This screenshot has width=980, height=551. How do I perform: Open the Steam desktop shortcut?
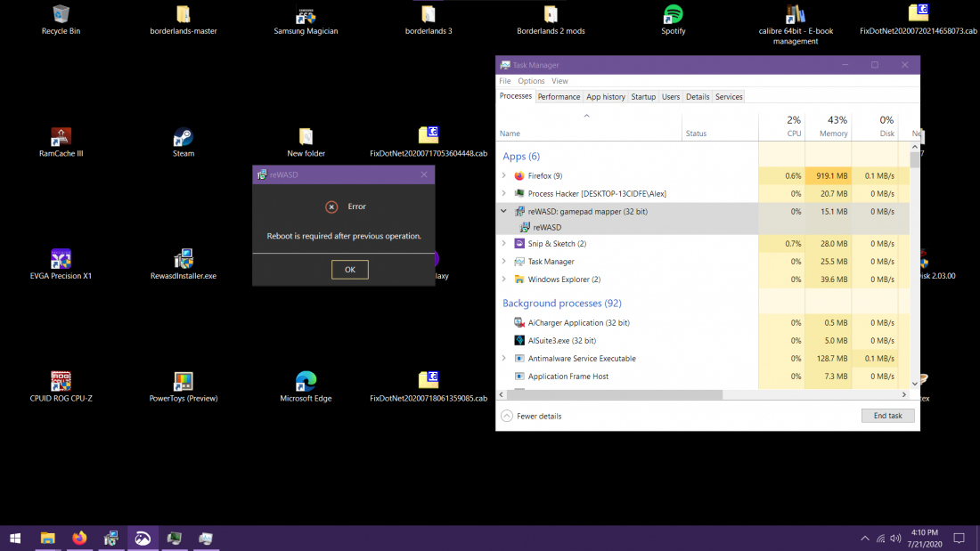(x=184, y=138)
